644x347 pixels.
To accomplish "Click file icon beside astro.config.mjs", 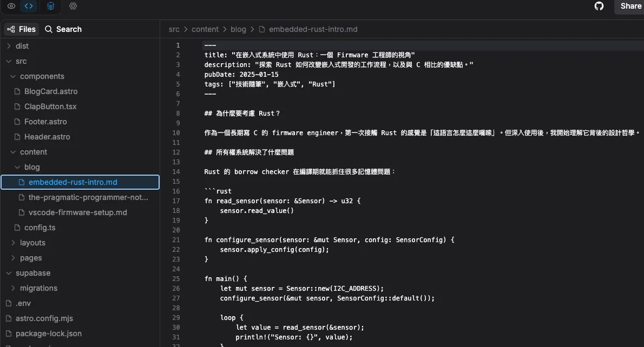I will (x=9, y=319).
